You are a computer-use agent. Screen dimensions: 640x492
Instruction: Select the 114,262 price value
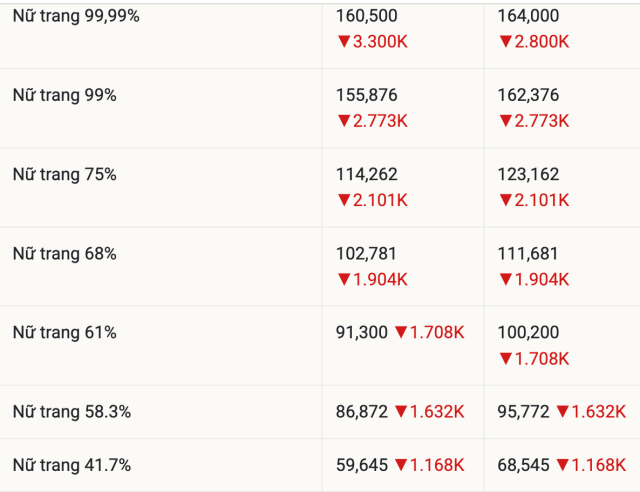[366, 174]
